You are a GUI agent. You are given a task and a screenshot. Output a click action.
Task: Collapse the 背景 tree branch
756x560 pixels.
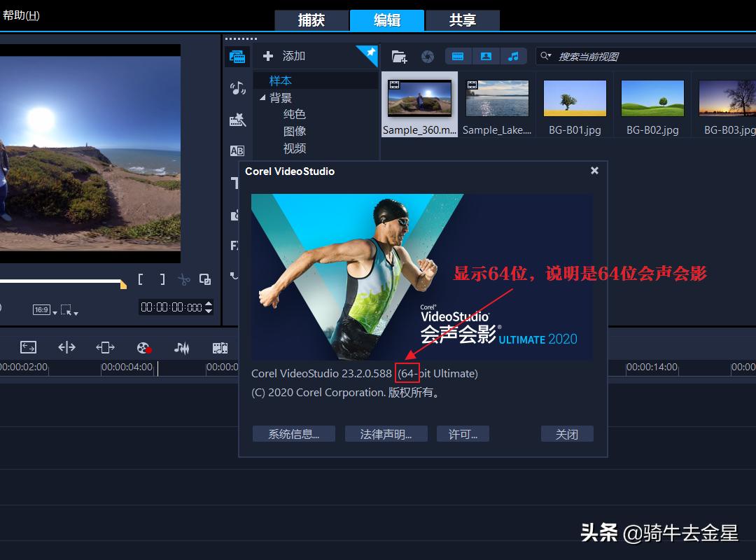[263, 97]
